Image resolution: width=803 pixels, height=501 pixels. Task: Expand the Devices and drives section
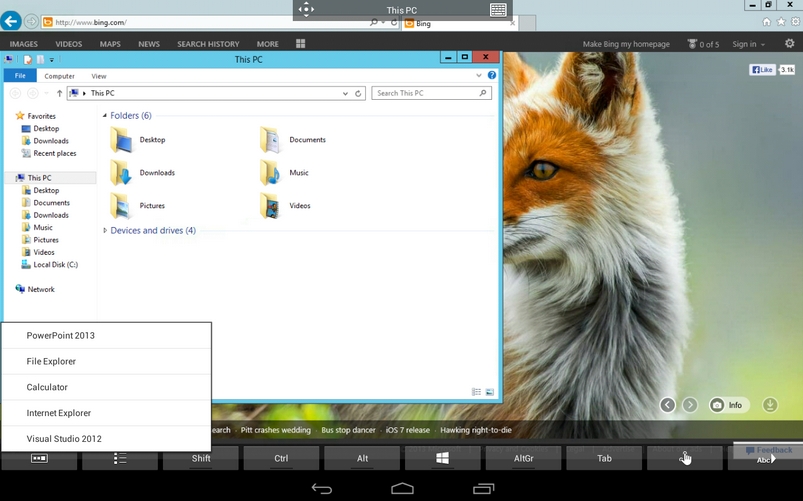tap(105, 231)
